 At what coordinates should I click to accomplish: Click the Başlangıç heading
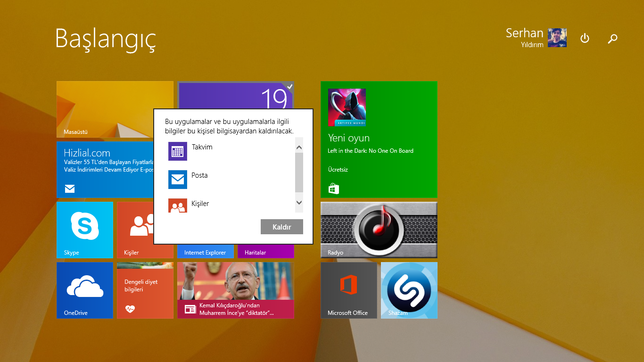106,40
